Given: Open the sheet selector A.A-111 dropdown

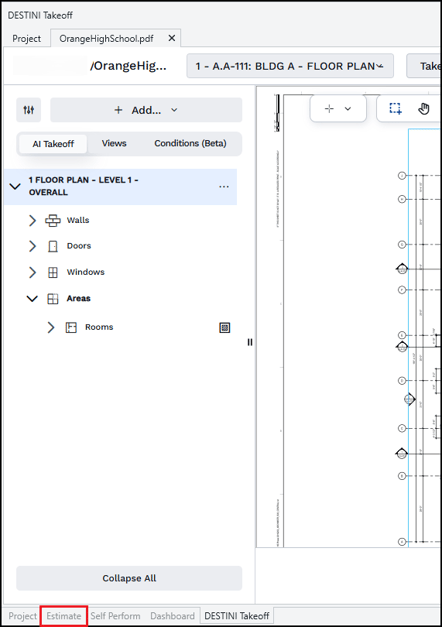Looking at the screenshot, I should coord(290,66).
